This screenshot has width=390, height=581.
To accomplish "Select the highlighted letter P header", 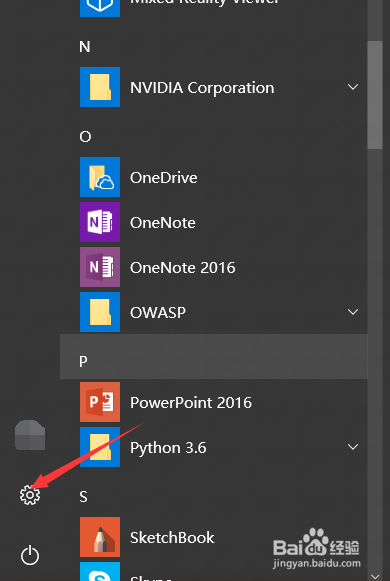I will click(214, 356).
